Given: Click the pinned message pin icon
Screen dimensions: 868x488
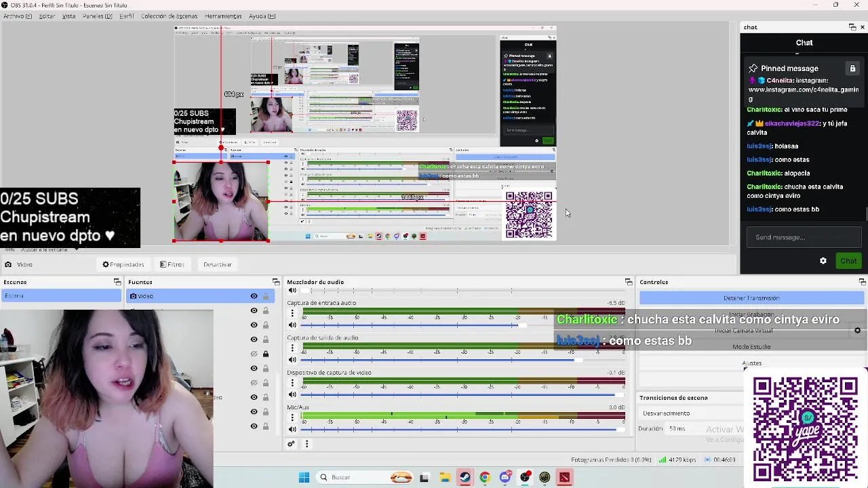Looking at the screenshot, I should point(753,68).
